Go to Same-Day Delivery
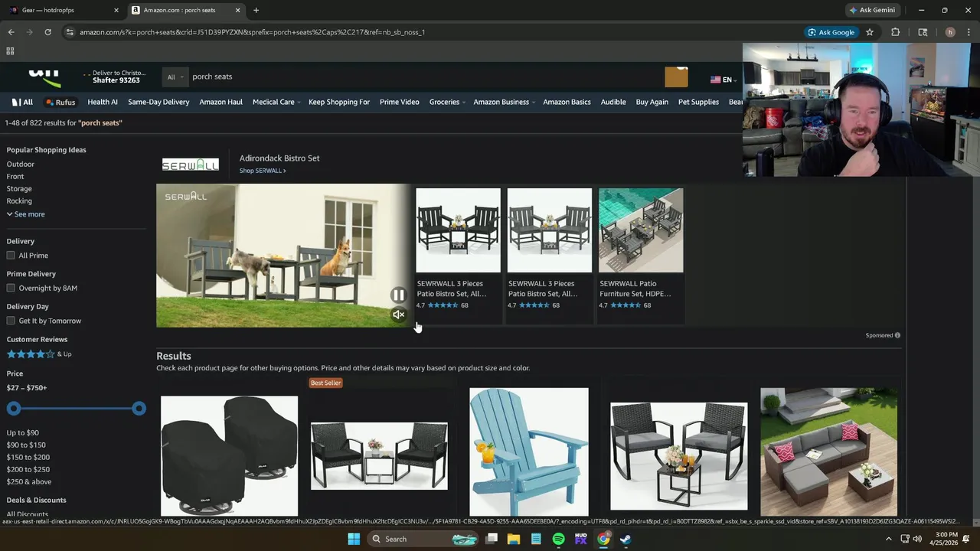 click(158, 102)
